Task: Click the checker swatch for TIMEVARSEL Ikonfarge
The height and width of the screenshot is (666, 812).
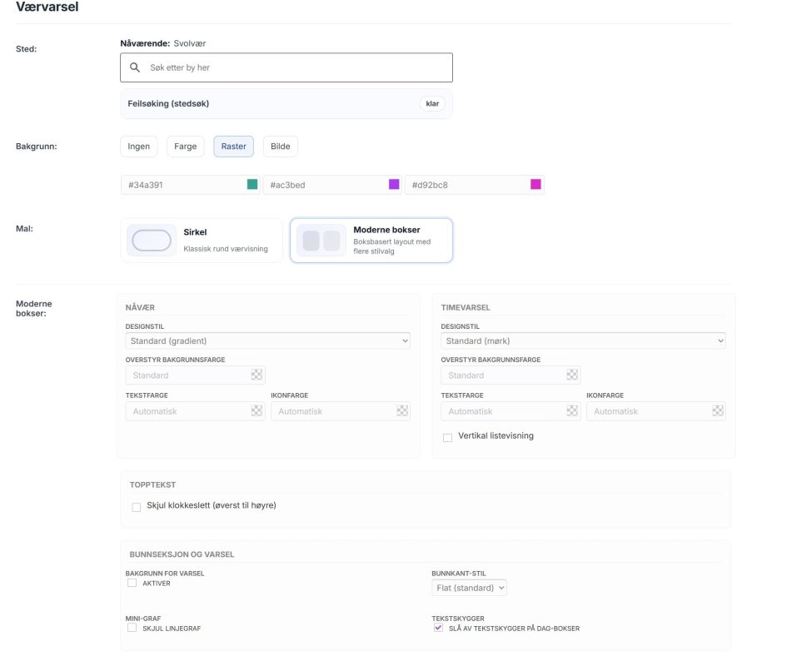Action: point(717,411)
